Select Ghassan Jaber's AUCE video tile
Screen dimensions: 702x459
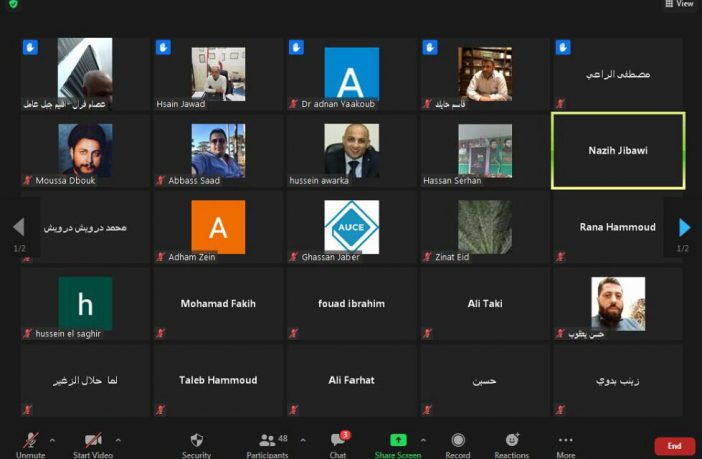[x=352, y=227]
